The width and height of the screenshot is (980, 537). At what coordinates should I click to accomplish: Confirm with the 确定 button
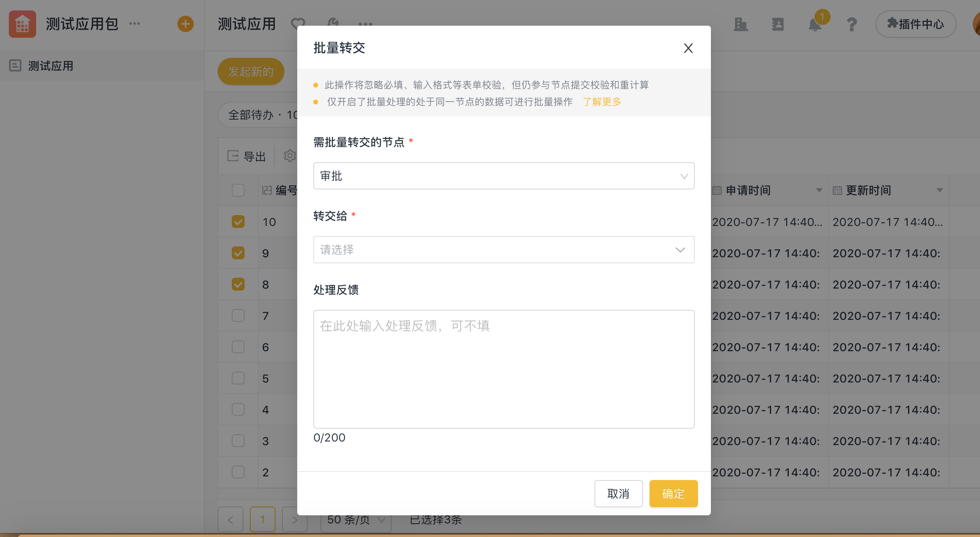click(673, 494)
